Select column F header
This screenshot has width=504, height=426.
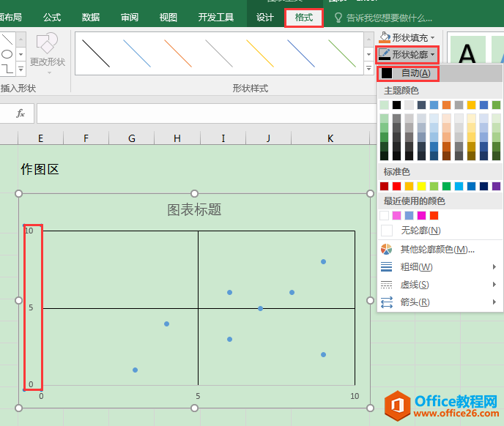click(x=86, y=138)
